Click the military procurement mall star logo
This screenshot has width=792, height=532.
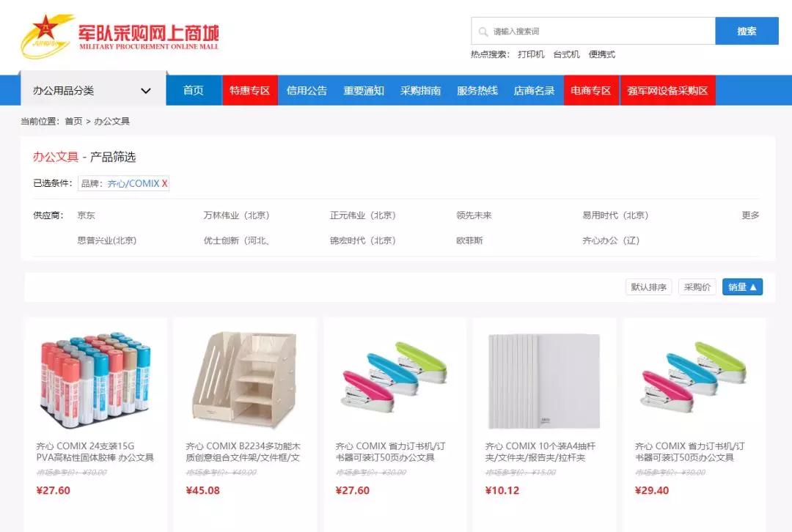pyautogui.click(x=46, y=35)
